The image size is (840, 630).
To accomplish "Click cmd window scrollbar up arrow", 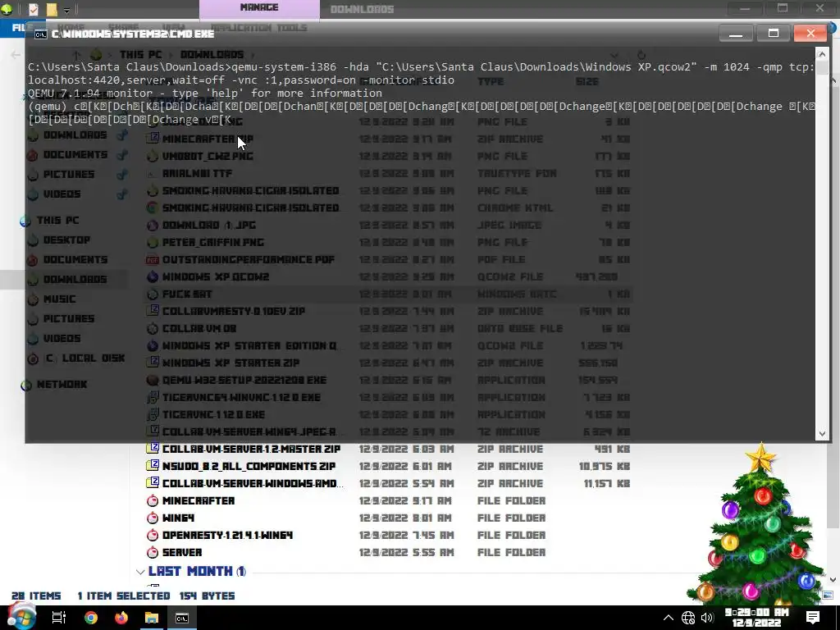I will click(822, 53).
